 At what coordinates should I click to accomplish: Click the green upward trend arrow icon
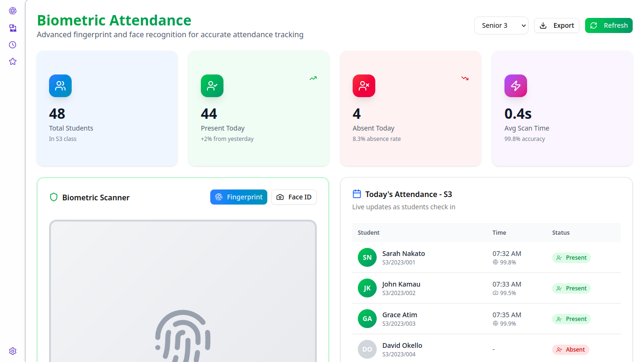click(x=313, y=78)
